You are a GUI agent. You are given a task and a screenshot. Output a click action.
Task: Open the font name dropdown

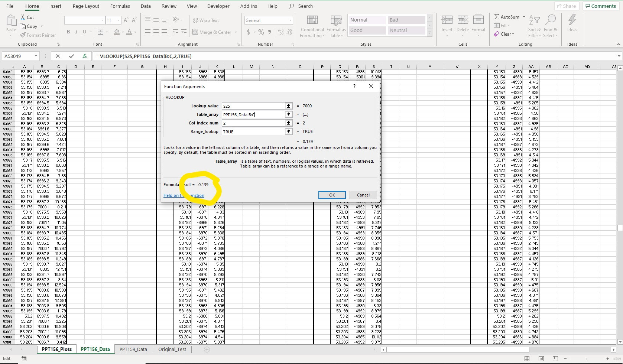tap(103, 20)
